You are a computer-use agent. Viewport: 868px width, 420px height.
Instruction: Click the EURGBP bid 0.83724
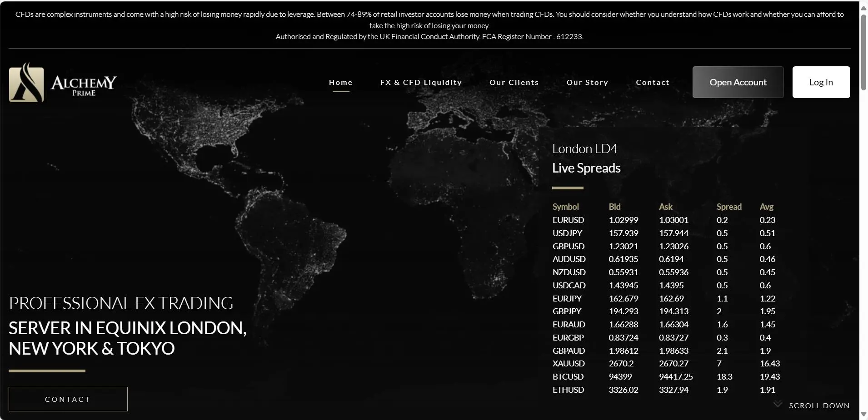(x=624, y=337)
